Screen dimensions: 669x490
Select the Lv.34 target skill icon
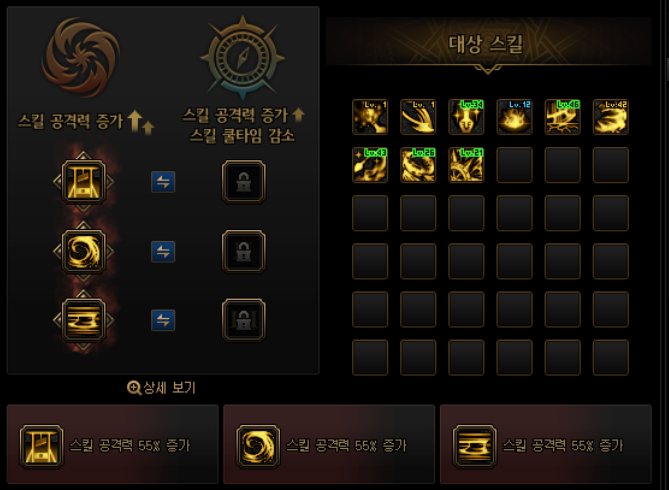pos(466,117)
